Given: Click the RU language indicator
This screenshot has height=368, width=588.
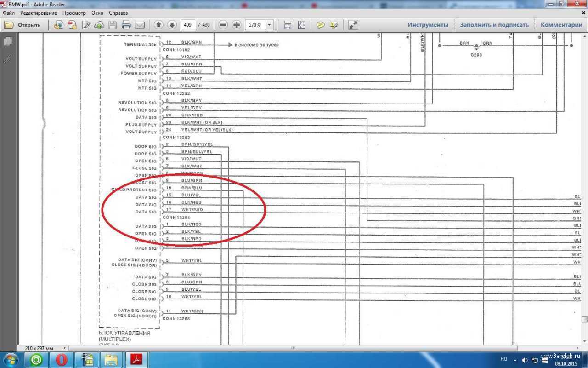Looking at the screenshot, I should point(503,359).
